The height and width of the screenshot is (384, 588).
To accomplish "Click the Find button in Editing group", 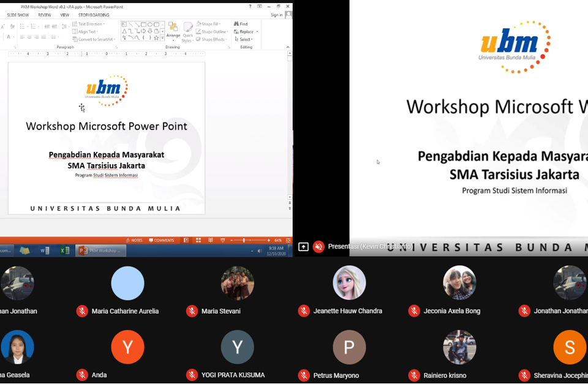I will tap(241, 24).
